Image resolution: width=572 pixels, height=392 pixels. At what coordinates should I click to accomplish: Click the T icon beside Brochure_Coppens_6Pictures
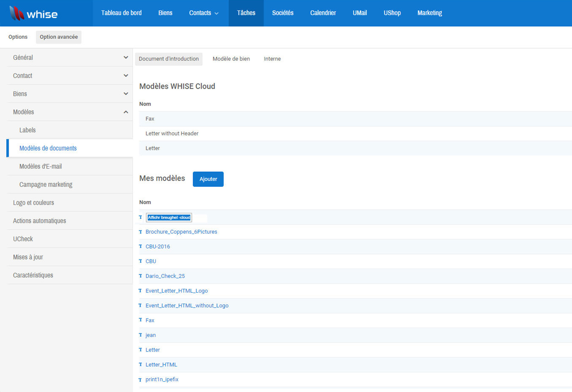click(x=140, y=232)
